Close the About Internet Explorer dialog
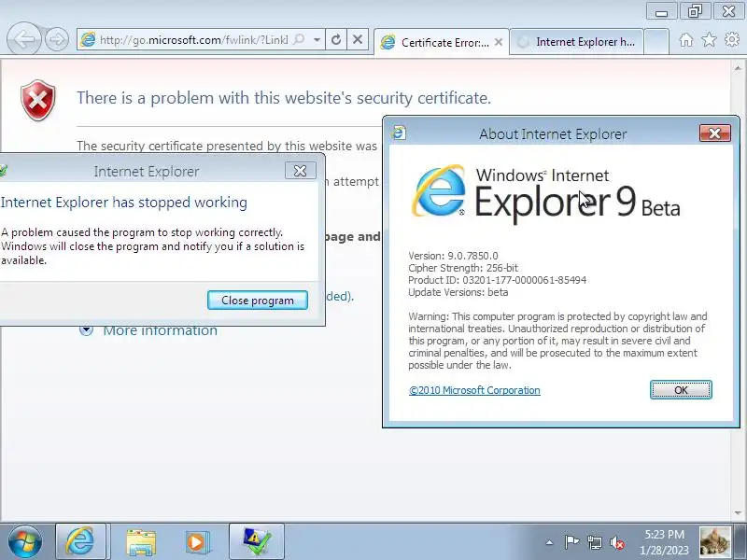 click(714, 133)
